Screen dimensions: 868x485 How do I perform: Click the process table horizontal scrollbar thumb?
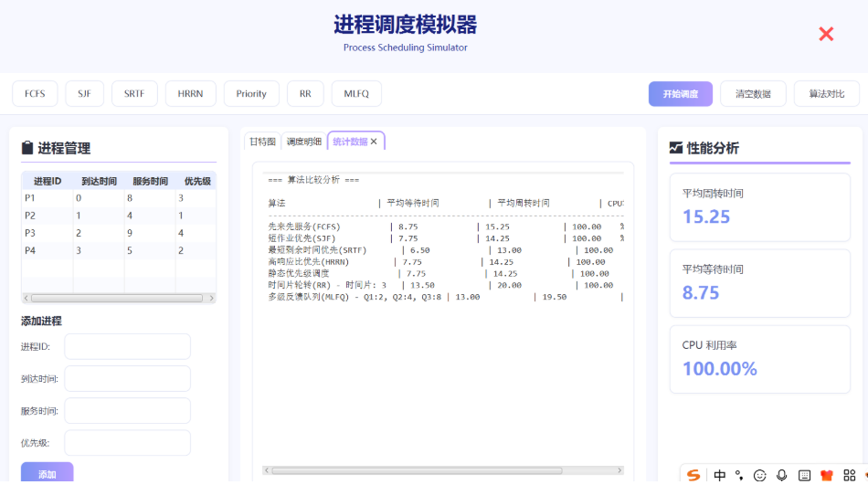click(117, 298)
